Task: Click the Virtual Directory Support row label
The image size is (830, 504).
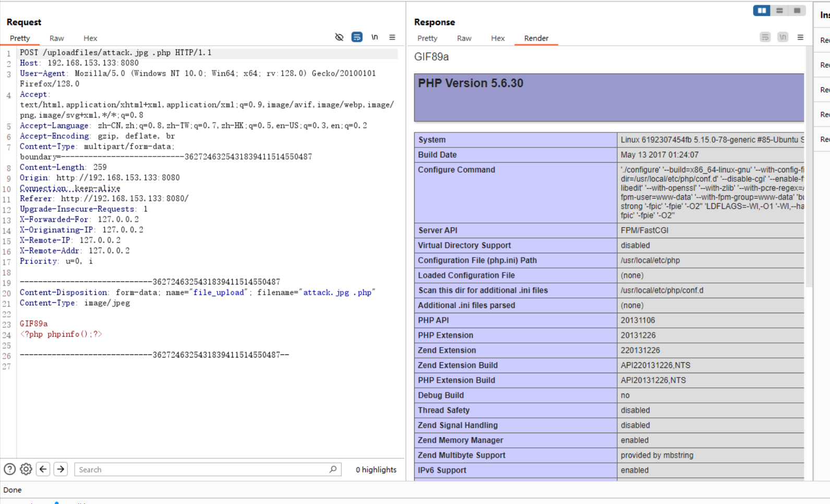Action: click(x=464, y=245)
